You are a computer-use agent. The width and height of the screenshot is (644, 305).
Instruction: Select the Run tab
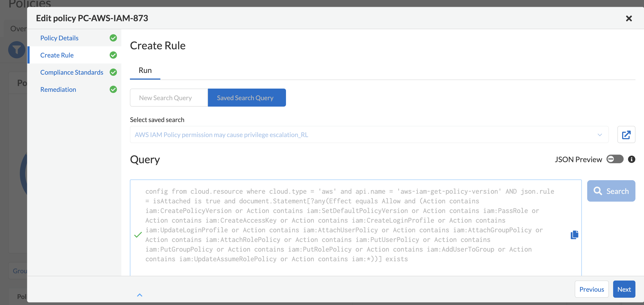point(145,70)
